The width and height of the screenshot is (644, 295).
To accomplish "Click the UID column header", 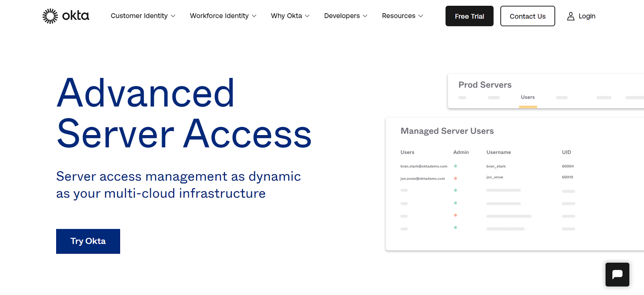I will (x=566, y=152).
